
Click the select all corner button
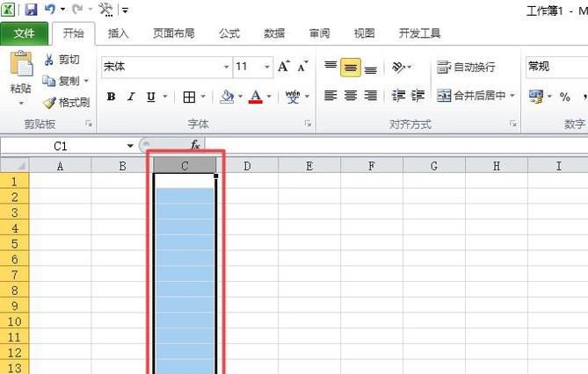coord(15,164)
